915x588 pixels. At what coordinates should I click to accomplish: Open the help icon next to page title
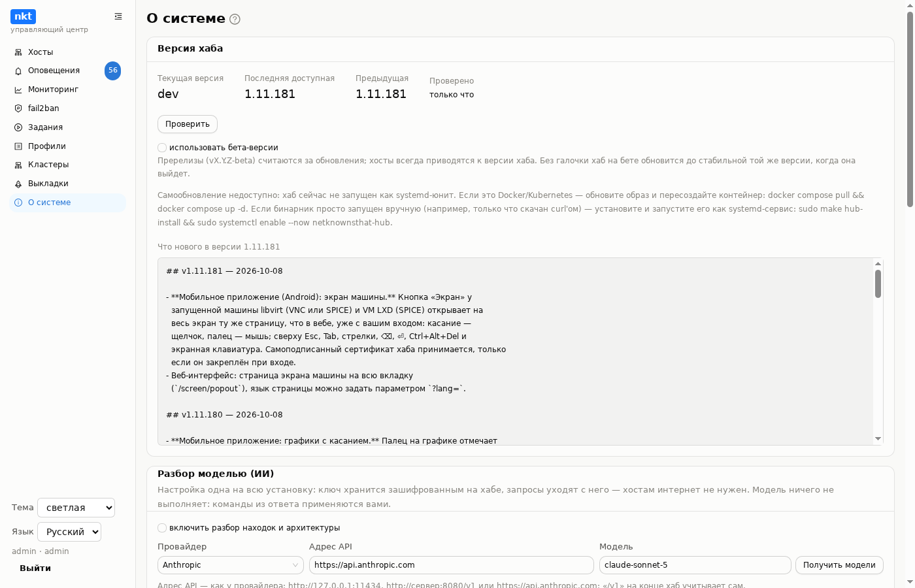click(x=235, y=20)
